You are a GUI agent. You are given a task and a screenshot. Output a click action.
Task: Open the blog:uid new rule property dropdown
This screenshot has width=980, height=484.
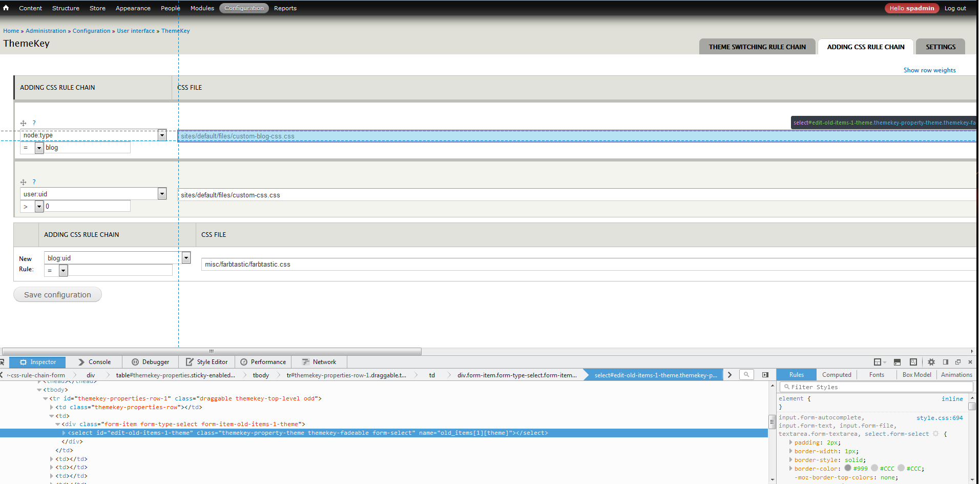click(117, 258)
